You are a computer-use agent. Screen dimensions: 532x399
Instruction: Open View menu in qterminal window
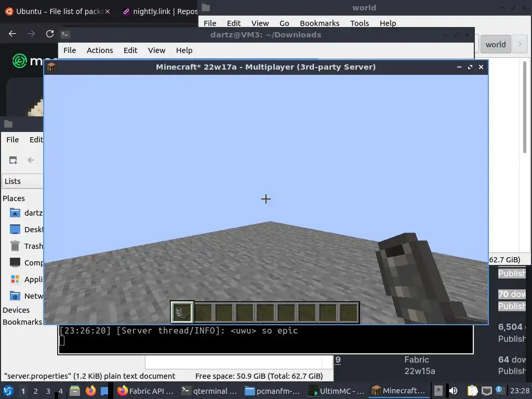coord(156,50)
